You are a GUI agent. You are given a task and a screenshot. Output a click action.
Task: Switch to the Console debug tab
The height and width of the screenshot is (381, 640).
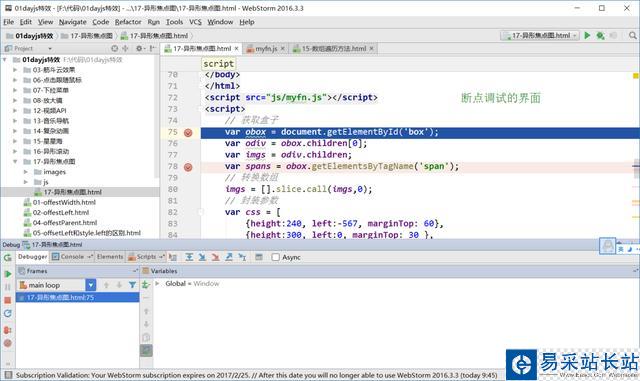(x=71, y=256)
